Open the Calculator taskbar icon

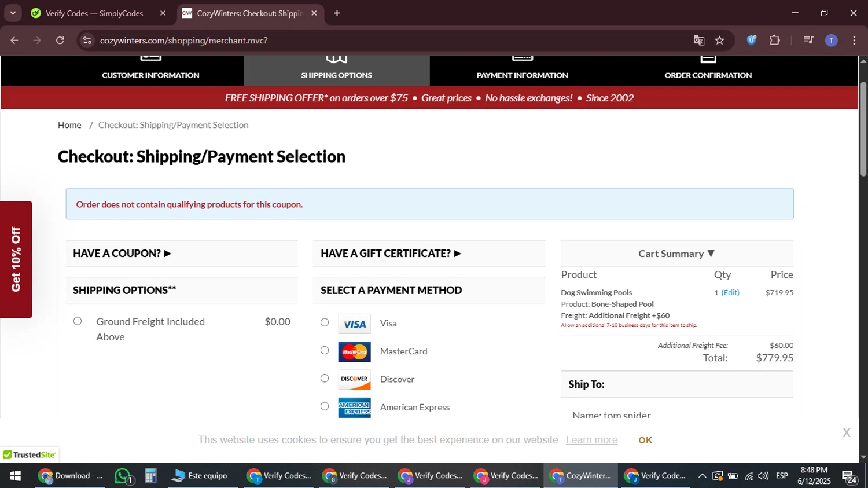point(151,476)
